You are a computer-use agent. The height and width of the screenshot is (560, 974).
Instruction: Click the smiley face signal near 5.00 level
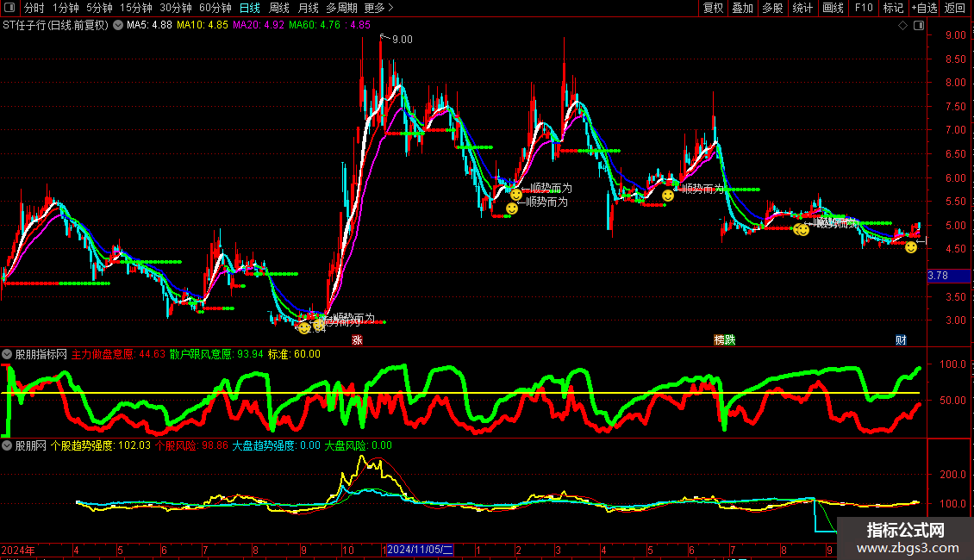(x=802, y=229)
